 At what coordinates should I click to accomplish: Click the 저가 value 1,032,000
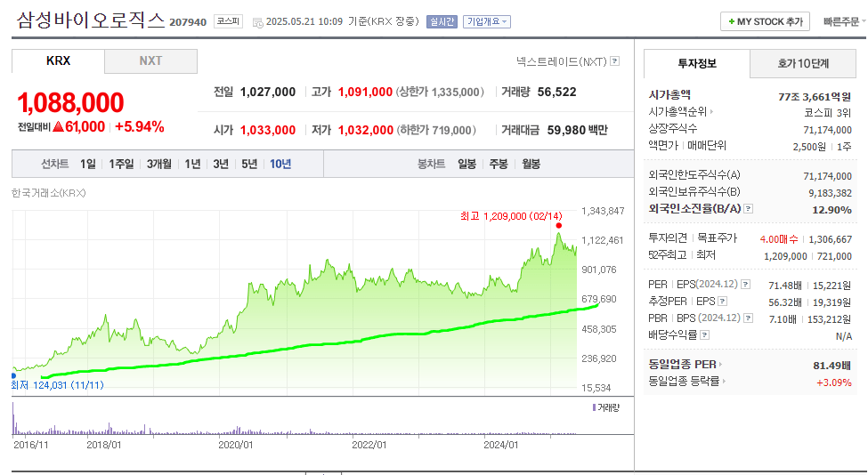pos(365,130)
